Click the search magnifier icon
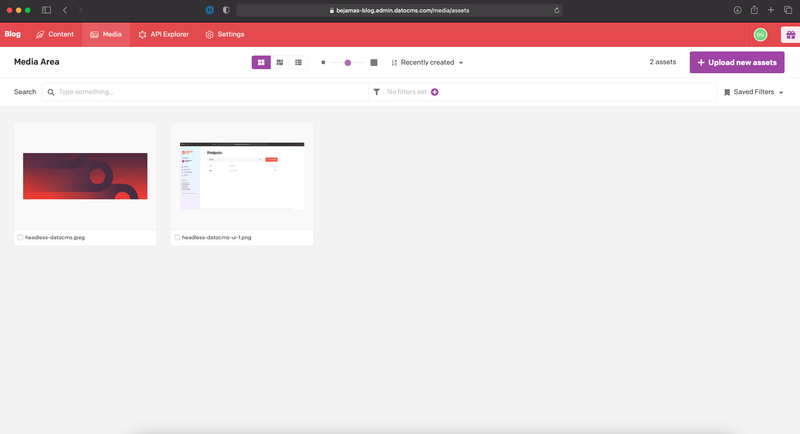Image resolution: width=800 pixels, height=434 pixels. pos(51,92)
